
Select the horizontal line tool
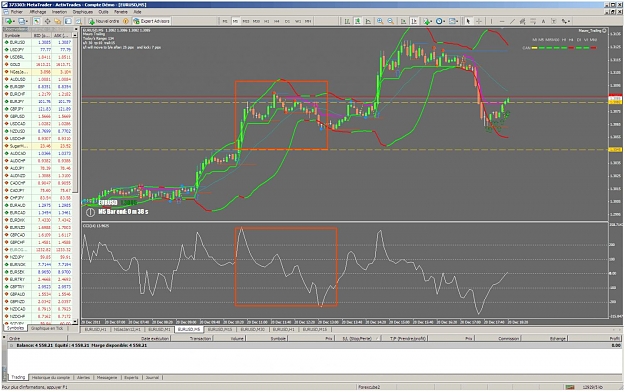point(501,21)
